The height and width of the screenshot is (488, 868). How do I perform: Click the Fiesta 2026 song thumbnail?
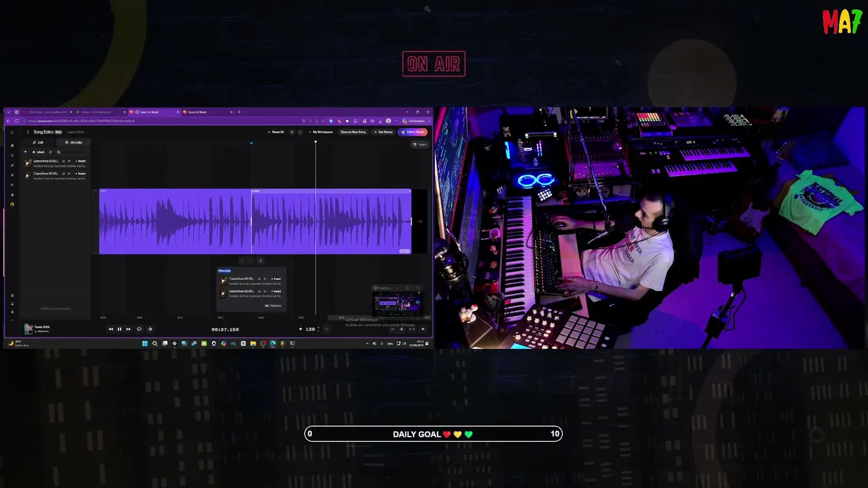[28, 329]
